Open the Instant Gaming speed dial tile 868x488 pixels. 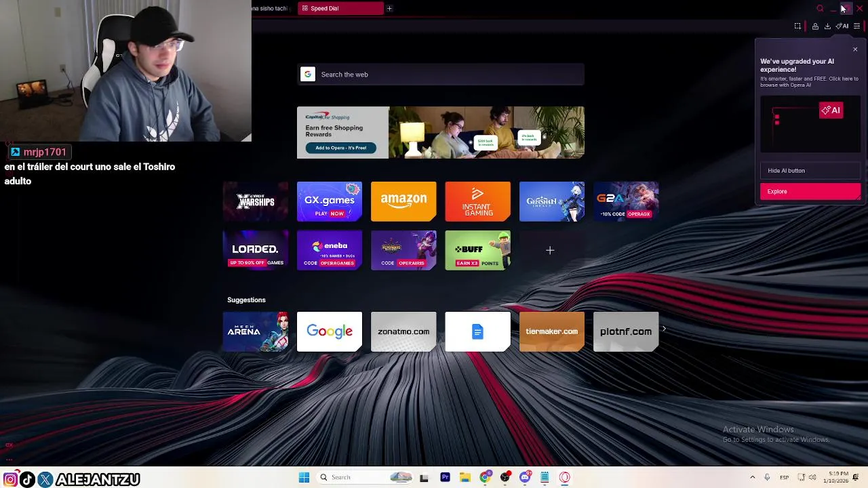[x=477, y=201]
